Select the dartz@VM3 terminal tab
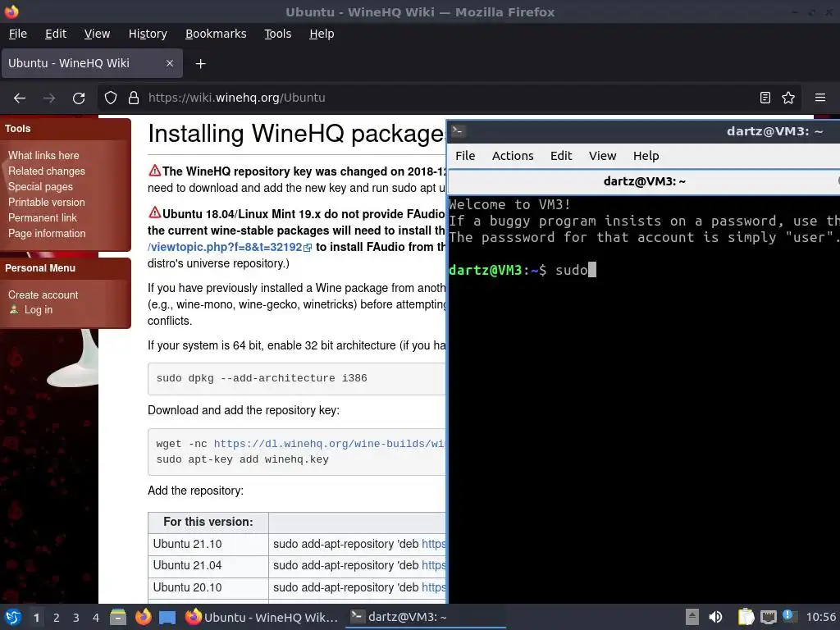Screen dimensions: 840x630 pos(644,181)
